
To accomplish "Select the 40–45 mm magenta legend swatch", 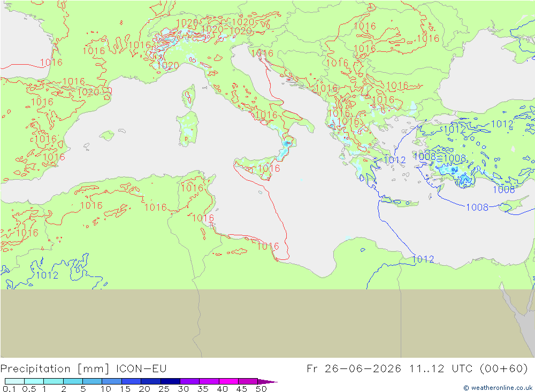I will 228,381.
